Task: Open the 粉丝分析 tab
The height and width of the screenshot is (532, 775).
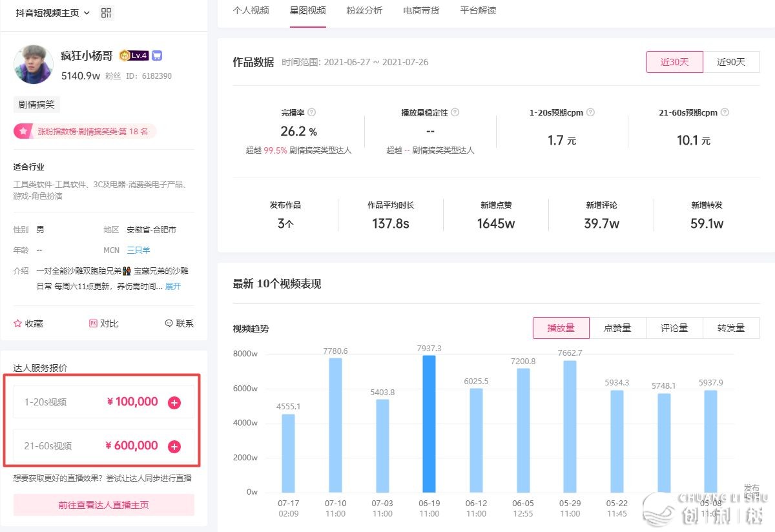Action: coord(364,10)
